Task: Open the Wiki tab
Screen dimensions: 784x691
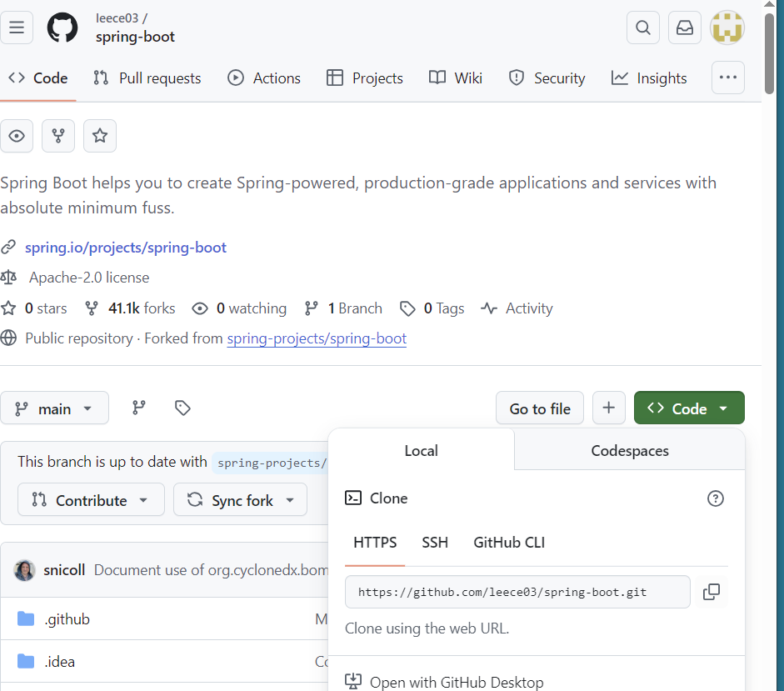Action: click(456, 78)
